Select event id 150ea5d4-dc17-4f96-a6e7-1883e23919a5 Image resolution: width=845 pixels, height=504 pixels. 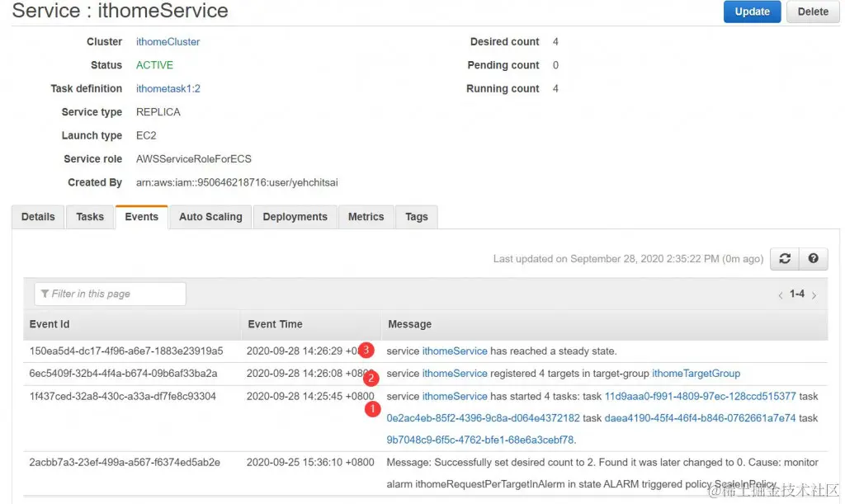[x=126, y=351]
